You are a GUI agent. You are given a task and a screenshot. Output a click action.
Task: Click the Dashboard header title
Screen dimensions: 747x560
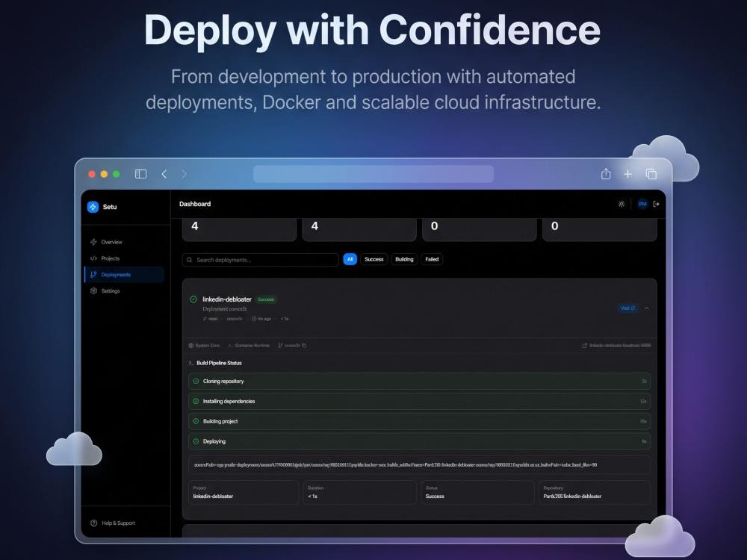tap(195, 204)
